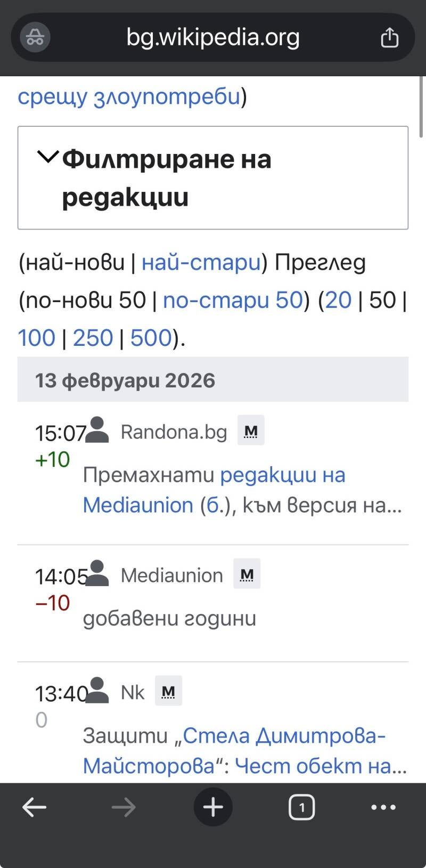This screenshot has height=868, width=426.
Task: Show 250 edits per page
Action: [93, 338]
